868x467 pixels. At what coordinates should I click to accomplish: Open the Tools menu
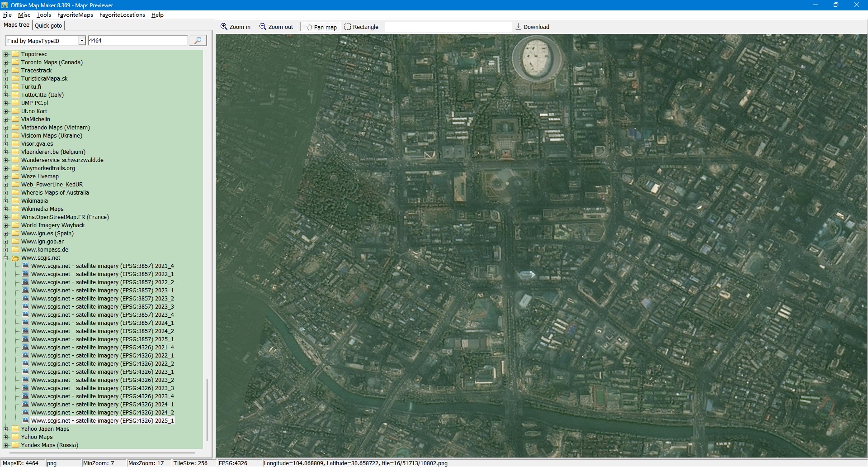coord(44,15)
